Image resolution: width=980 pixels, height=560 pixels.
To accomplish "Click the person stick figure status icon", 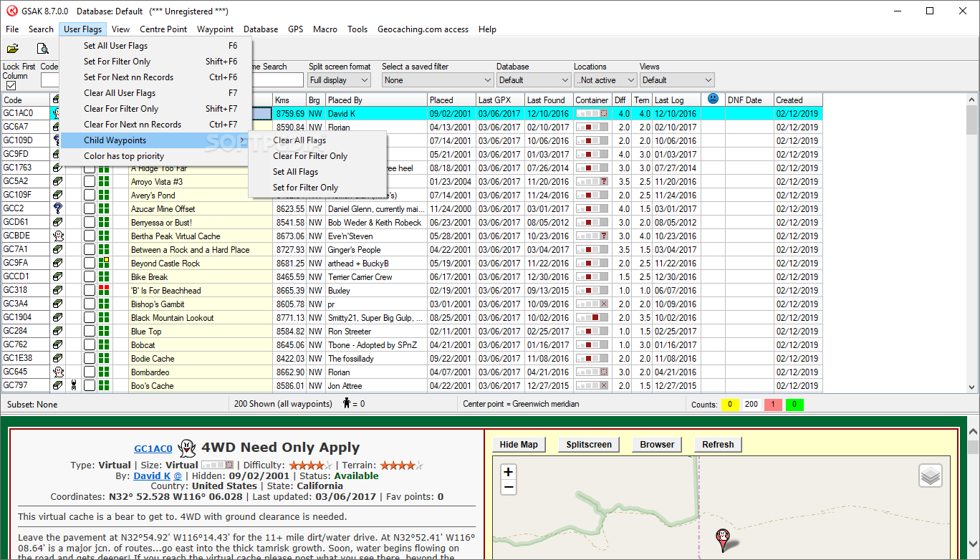I will [x=347, y=403].
